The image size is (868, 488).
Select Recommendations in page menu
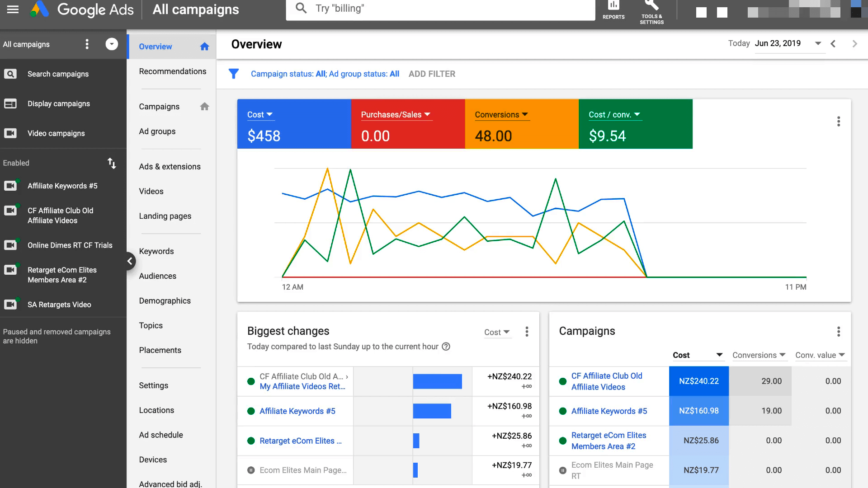(173, 71)
